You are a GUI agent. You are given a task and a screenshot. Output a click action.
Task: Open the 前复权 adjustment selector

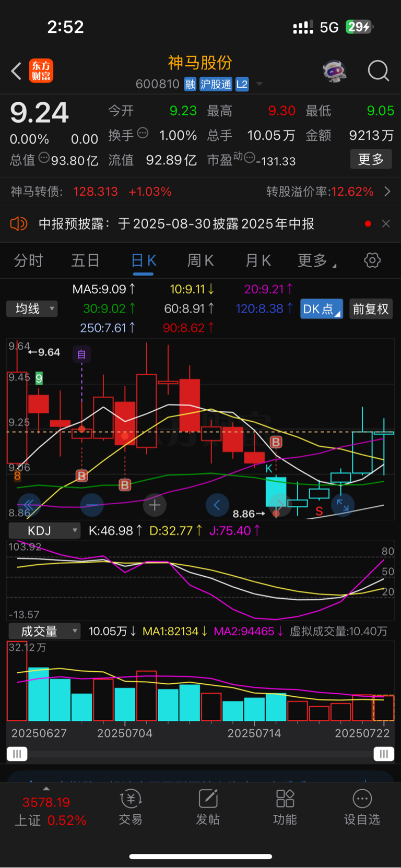coord(371,309)
